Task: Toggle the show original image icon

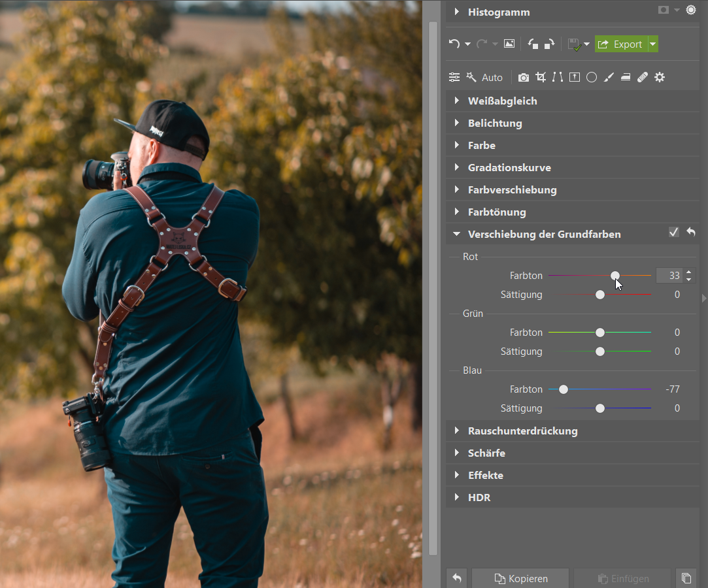Action: pos(509,44)
